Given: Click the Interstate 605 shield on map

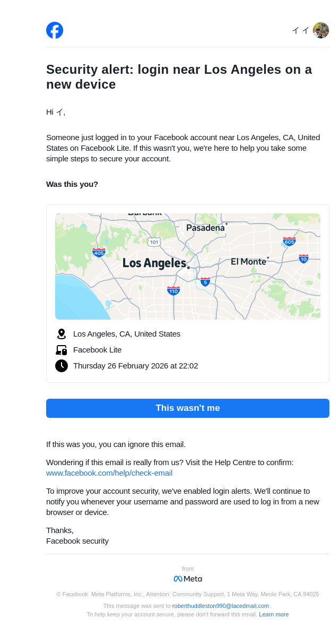Looking at the screenshot, I should tap(289, 242).
